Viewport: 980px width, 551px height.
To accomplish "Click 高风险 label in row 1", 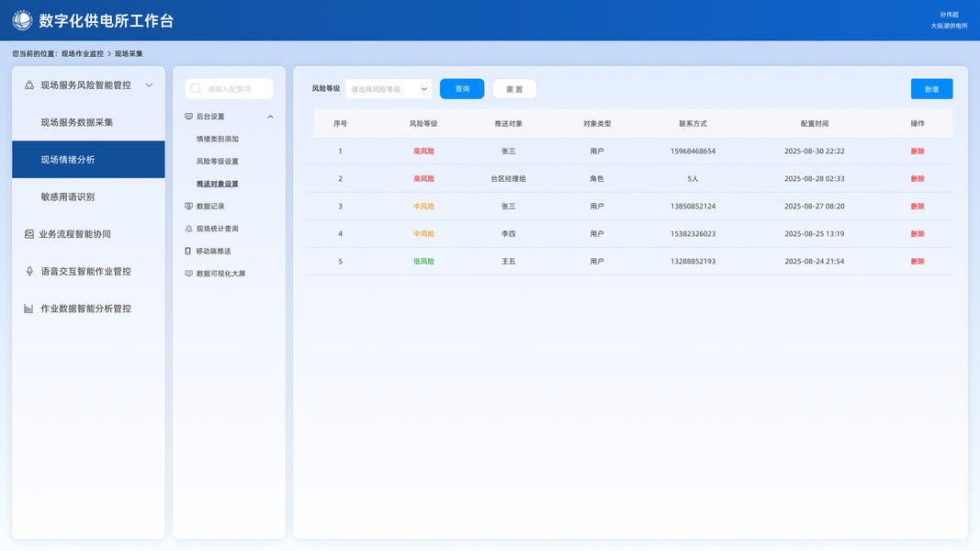I will point(423,152).
